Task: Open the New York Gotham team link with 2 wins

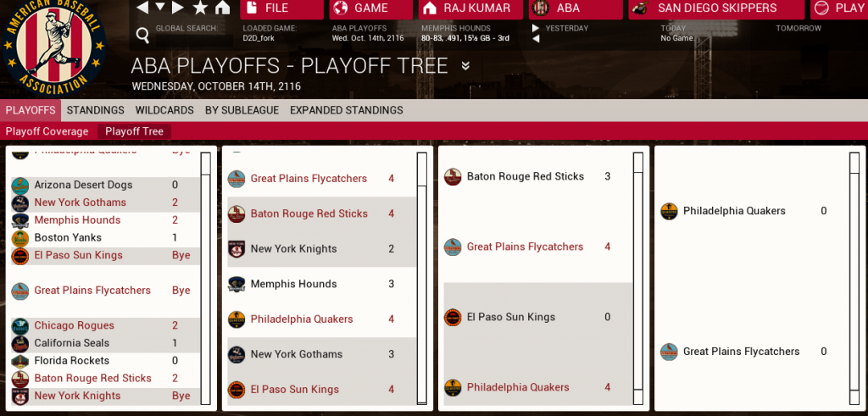Action: (80, 202)
